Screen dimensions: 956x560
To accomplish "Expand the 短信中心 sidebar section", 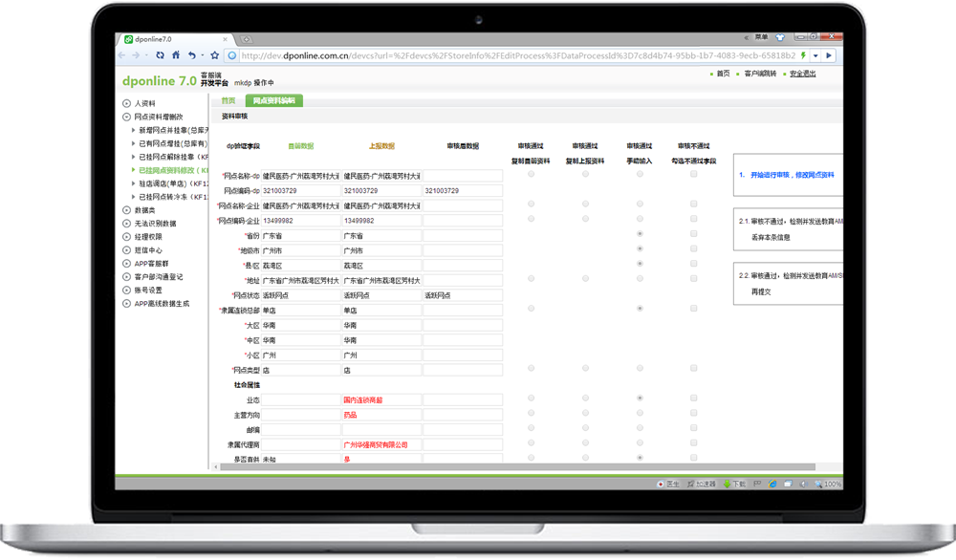I will pos(127,249).
